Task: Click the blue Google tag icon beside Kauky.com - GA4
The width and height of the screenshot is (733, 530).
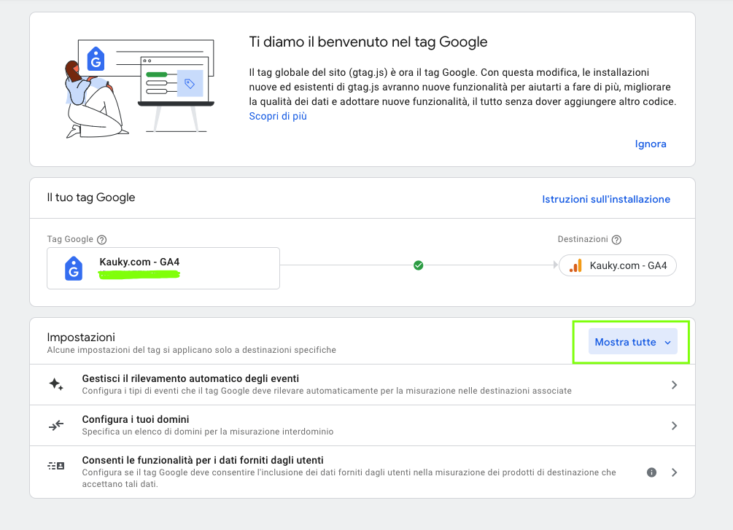Action: 73,268
